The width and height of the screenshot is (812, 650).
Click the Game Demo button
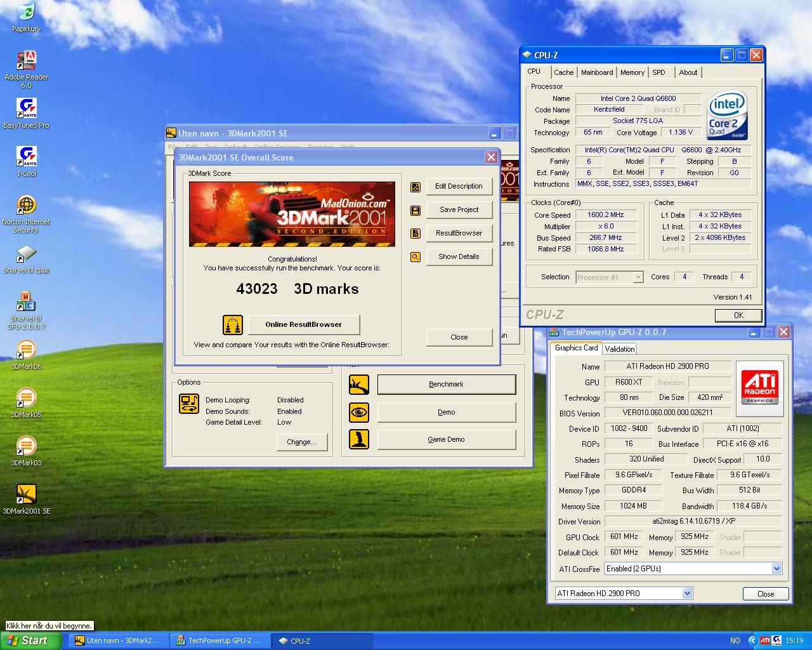[x=447, y=439]
